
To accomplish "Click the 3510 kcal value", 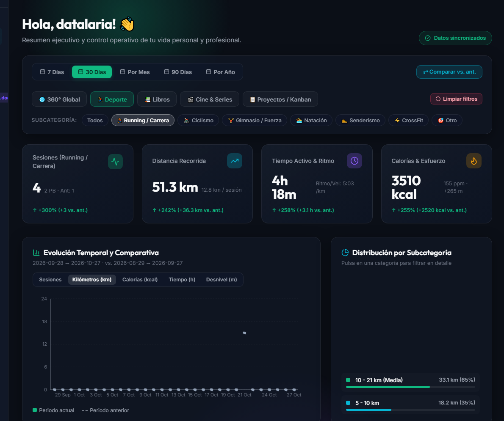I will tap(406, 187).
